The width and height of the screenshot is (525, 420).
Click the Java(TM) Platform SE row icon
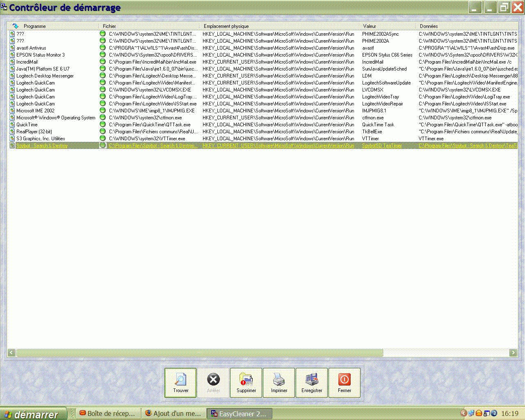click(x=12, y=69)
